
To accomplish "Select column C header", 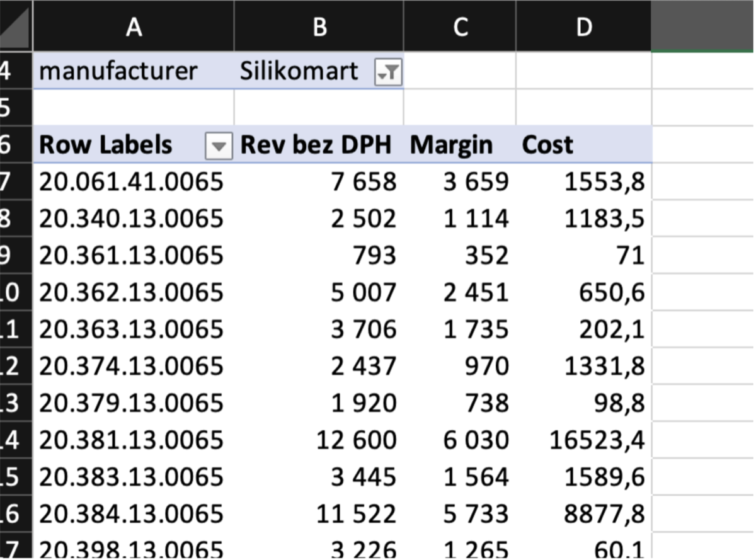I will [x=460, y=26].
